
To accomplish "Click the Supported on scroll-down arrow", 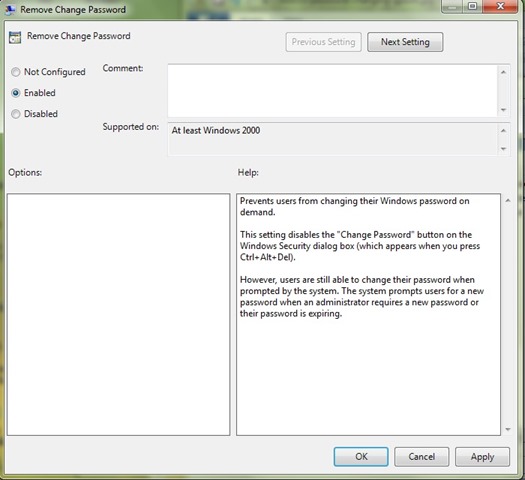I will click(504, 149).
